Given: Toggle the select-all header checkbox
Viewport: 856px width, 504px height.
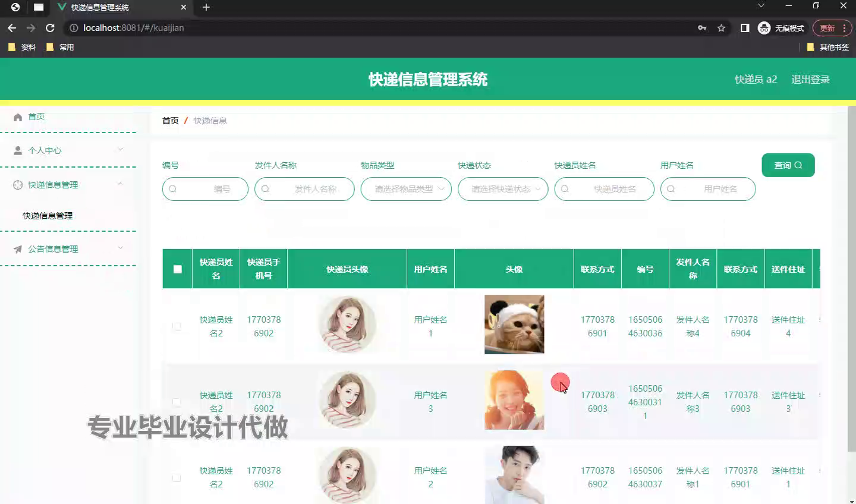Looking at the screenshot, I should 177,269.
